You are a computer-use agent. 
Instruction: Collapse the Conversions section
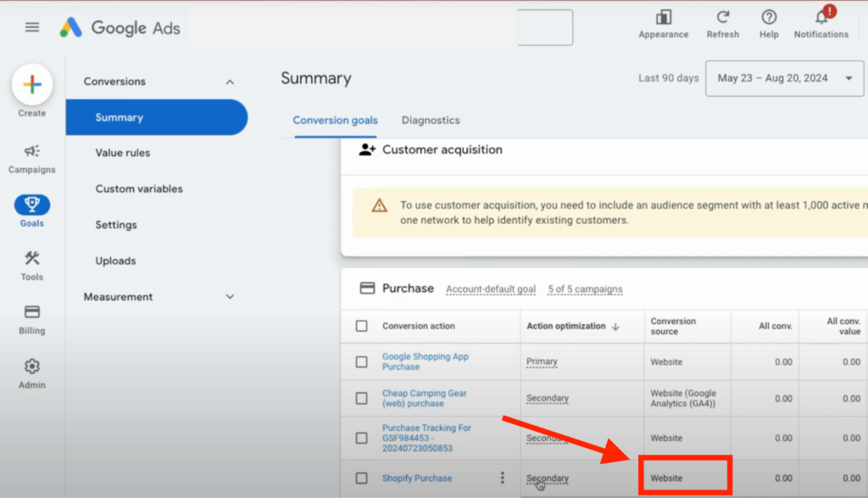click(x=230, y=82)
